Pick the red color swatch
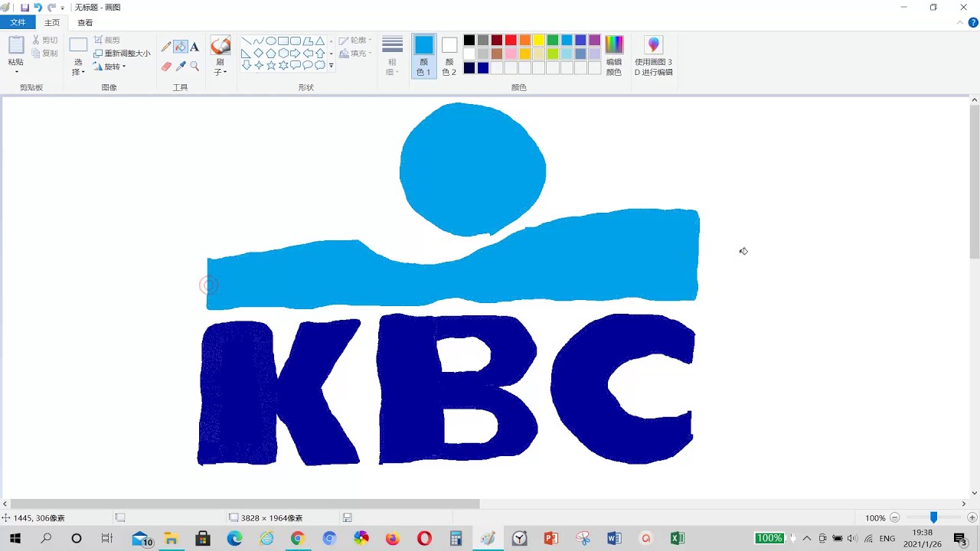 pyautogui.click(x=511, y=40)
